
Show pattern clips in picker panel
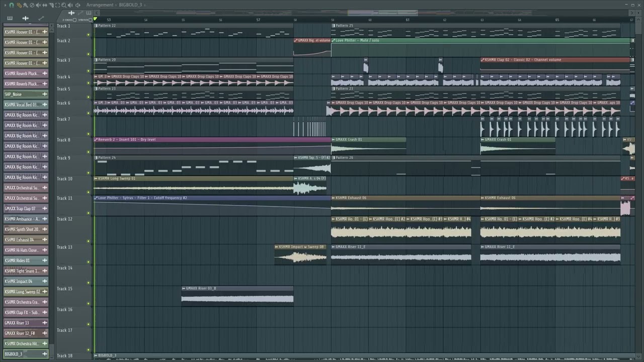tap(10, 18)
